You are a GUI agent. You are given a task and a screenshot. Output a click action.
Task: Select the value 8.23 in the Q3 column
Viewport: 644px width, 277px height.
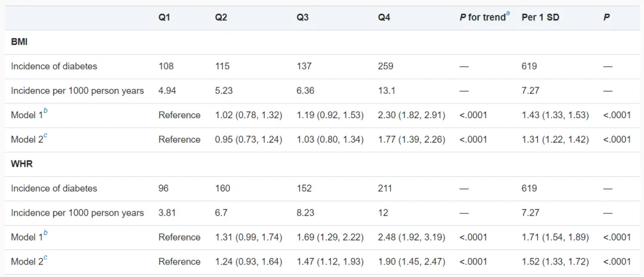(305, 213)
